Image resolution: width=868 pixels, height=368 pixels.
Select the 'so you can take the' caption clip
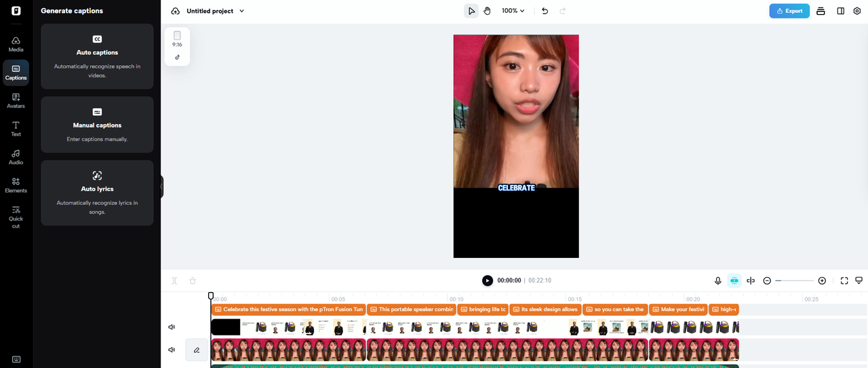point(615,310)
